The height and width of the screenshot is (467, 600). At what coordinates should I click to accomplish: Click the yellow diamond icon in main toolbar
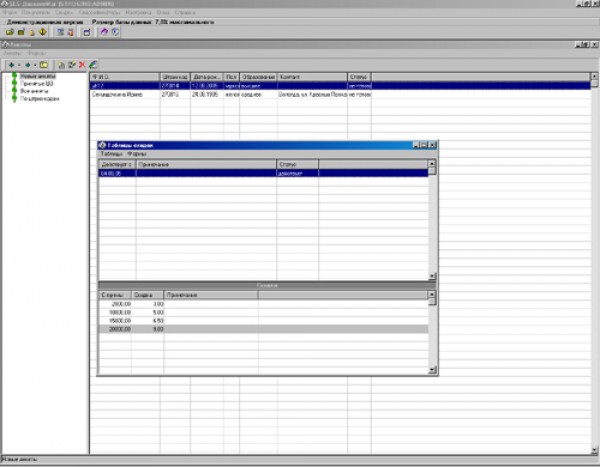[42, 32]
